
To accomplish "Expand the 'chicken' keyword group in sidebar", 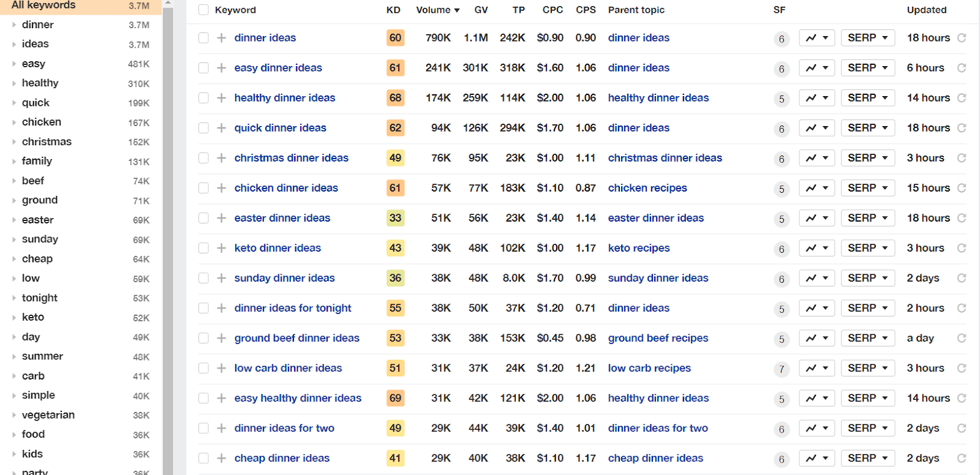I will pyautogui.click(x=14, y=122).
